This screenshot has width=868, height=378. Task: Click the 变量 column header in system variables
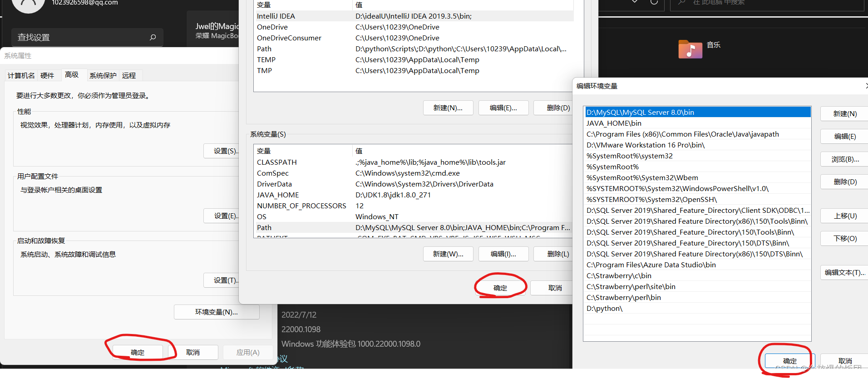pos(303,151)
